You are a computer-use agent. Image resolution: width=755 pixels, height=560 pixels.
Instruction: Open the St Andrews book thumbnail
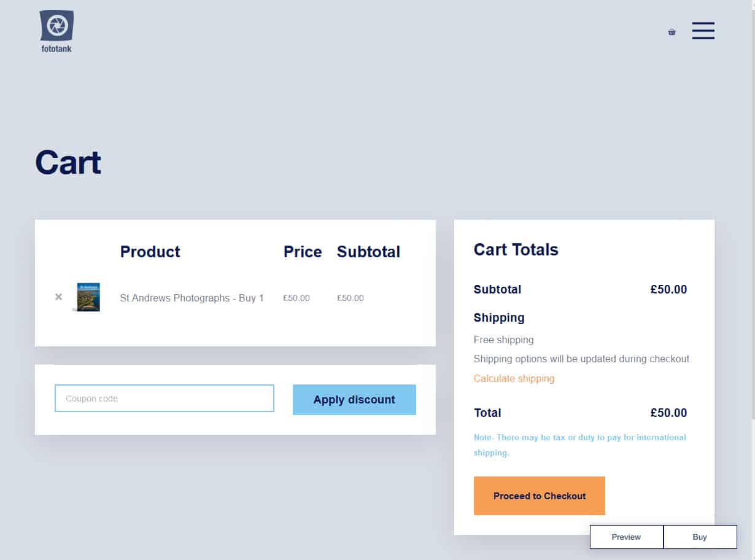point(87,297)
